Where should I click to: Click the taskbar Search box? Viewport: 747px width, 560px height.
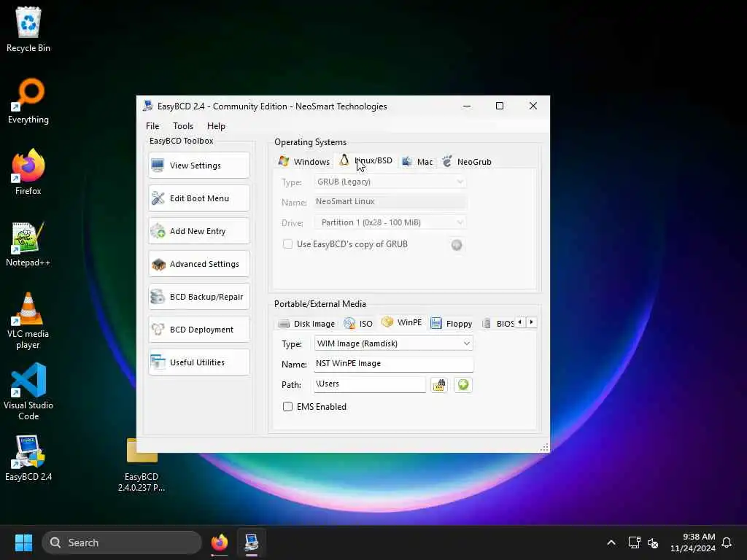click(x=122, y=542)
